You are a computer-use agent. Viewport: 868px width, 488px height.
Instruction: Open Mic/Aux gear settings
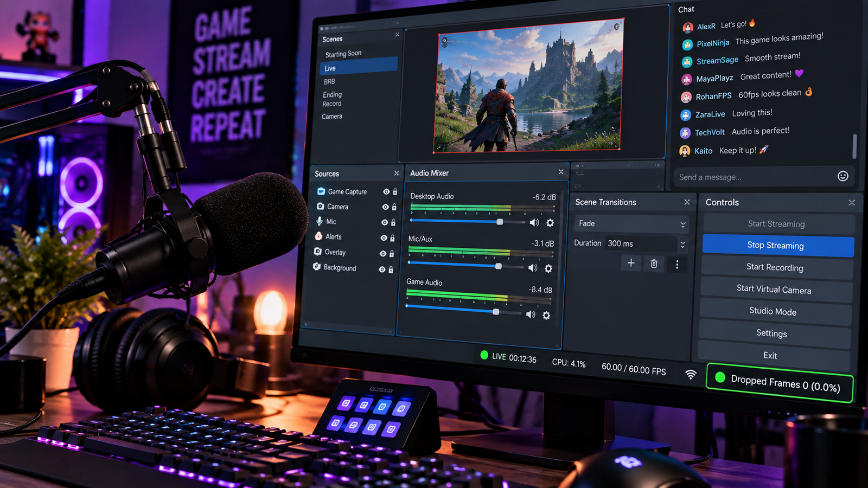pos(548,268)
